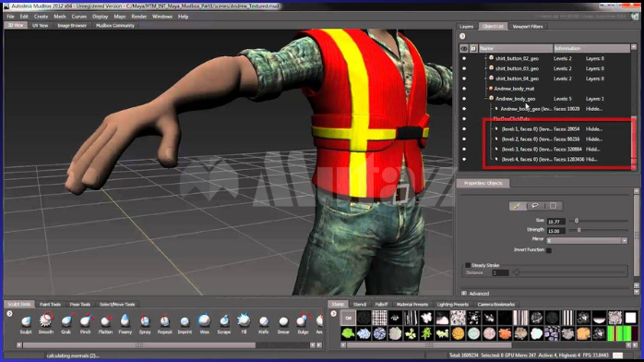Click the Strength value field
644x362 pixels.
556,231
